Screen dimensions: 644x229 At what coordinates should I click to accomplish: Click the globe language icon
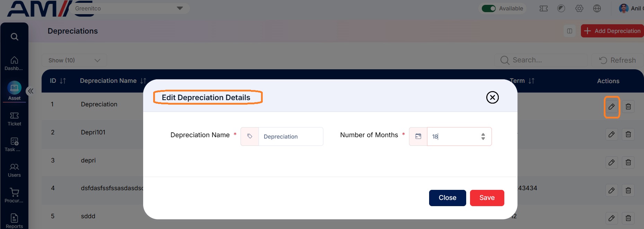597,8
